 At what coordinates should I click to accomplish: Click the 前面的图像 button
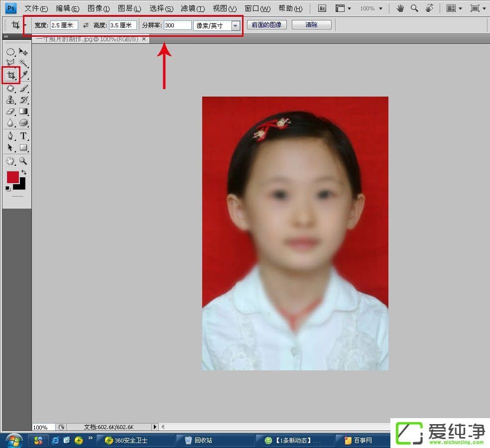267,25
